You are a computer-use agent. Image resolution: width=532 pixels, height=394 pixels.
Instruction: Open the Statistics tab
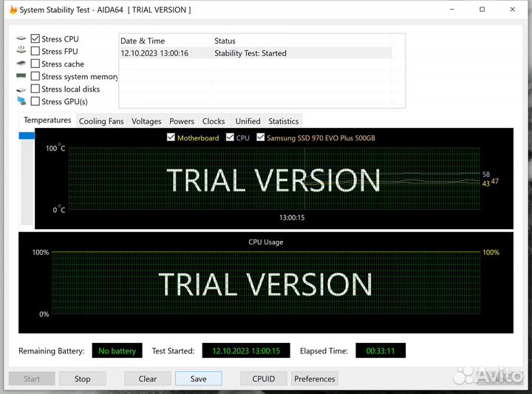click(283, 121)
